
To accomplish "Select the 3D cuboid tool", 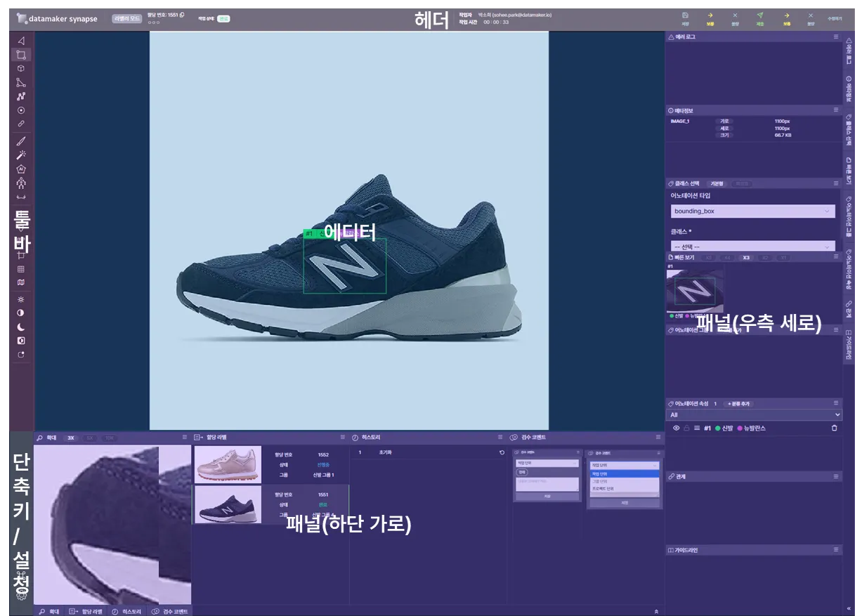I will click(x=21, y=68).
